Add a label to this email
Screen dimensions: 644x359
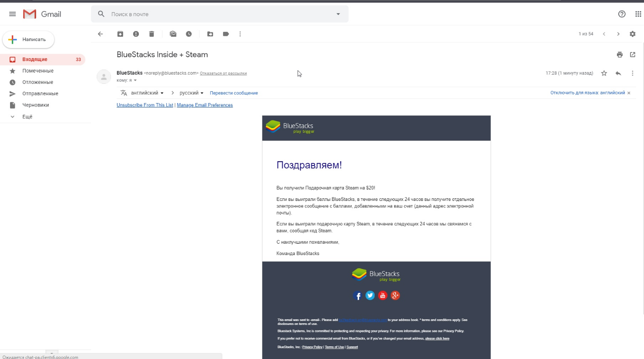(x=226, y=34)
